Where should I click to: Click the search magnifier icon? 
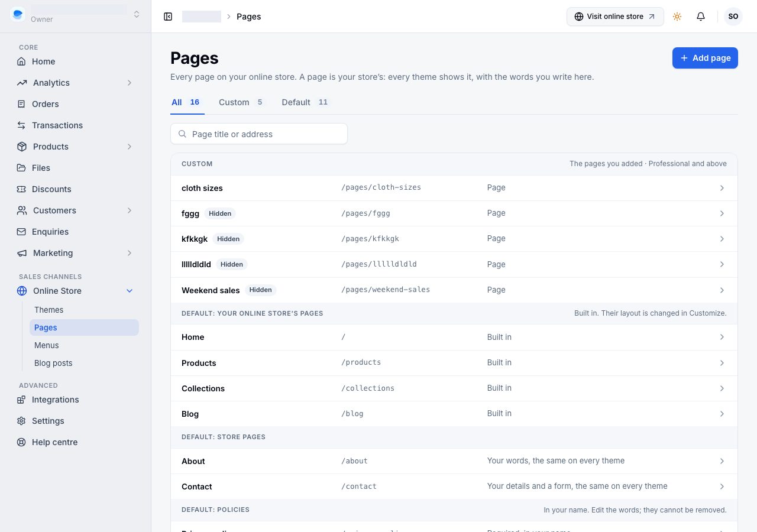[x=183, y=134]
